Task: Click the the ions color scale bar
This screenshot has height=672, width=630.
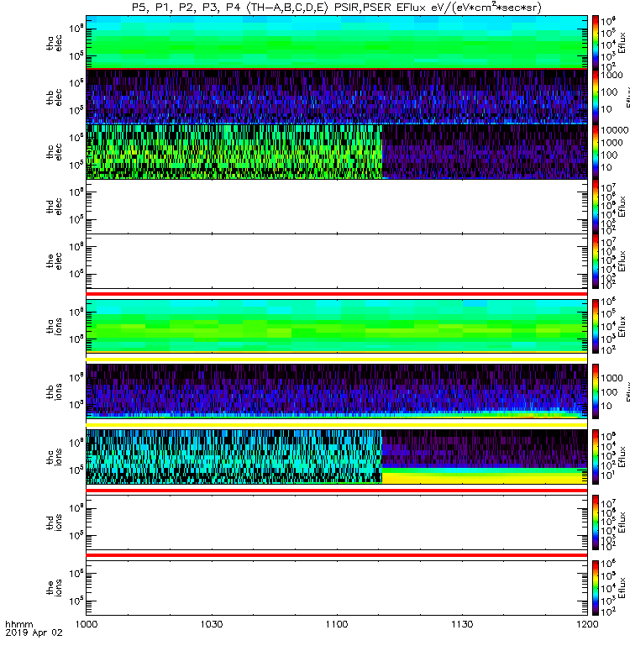Action: pos(596,587)
